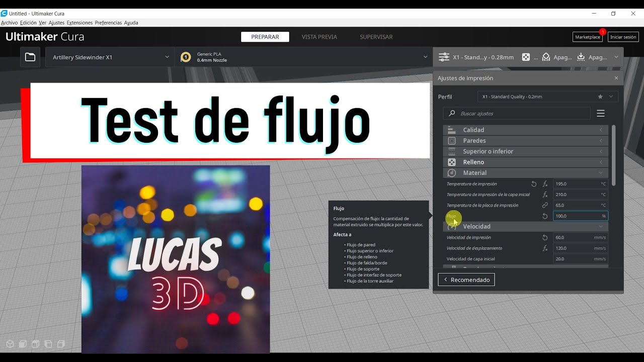Switch to the VISTA PREVIA stage
Screen dimensions: 644x362
point(319,37)
